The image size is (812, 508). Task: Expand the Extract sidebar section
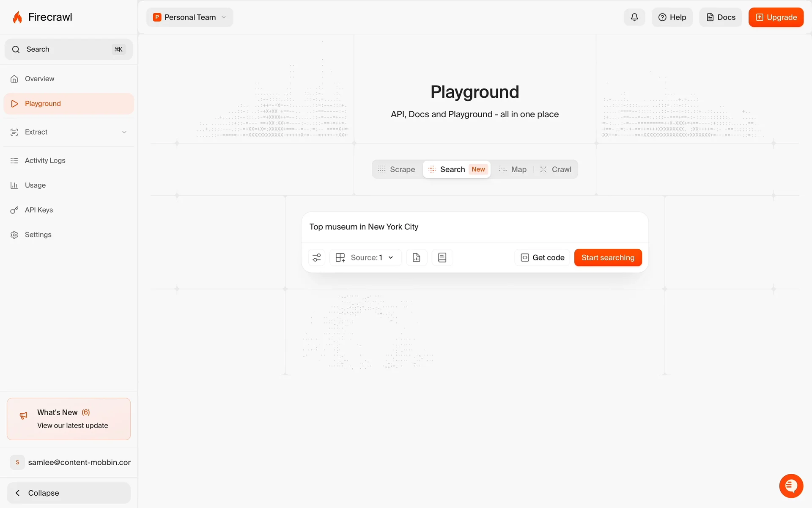(69, 132)
